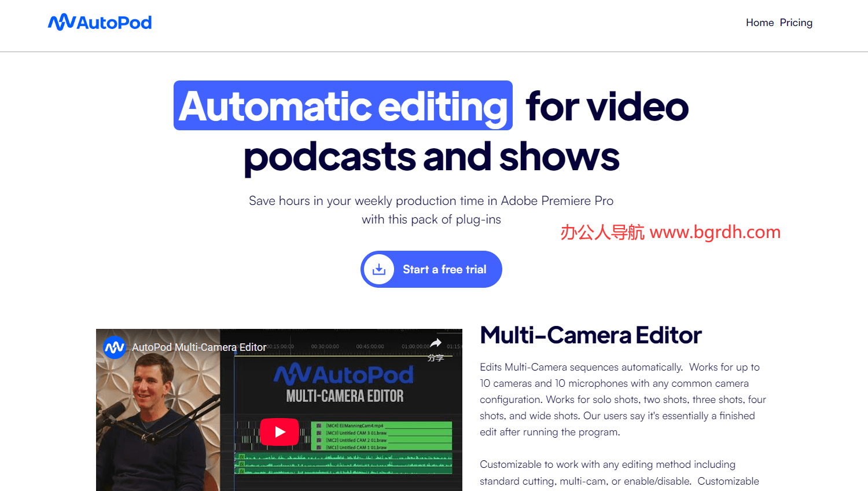The image size is (868, 491).
Task: Click the AutoPod wordmark in the header
Action: (114, 23)
